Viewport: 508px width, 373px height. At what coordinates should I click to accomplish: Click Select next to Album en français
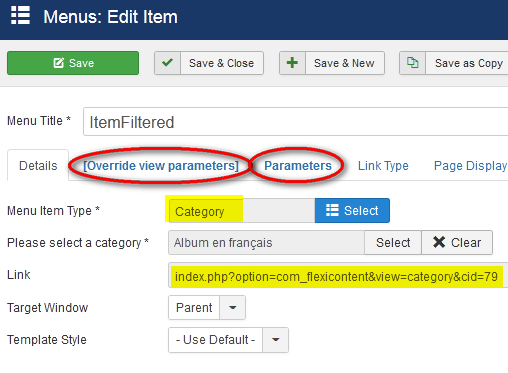coord(393,242)
